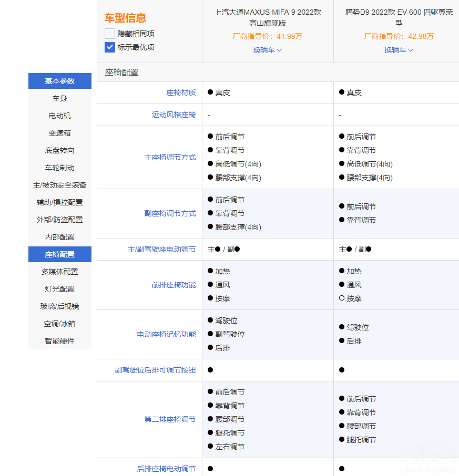Click the 座椅材质 parameter link
Screen dimensions: 459x476
coord(181,92)
